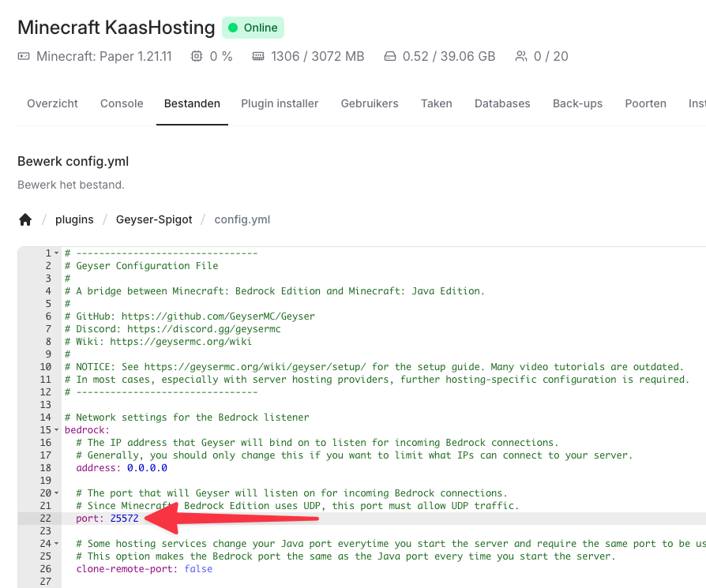The height and width of the screenshot is (588, 706).
Task: Click the clone-remote-port false value
Action: pos(198,569)
